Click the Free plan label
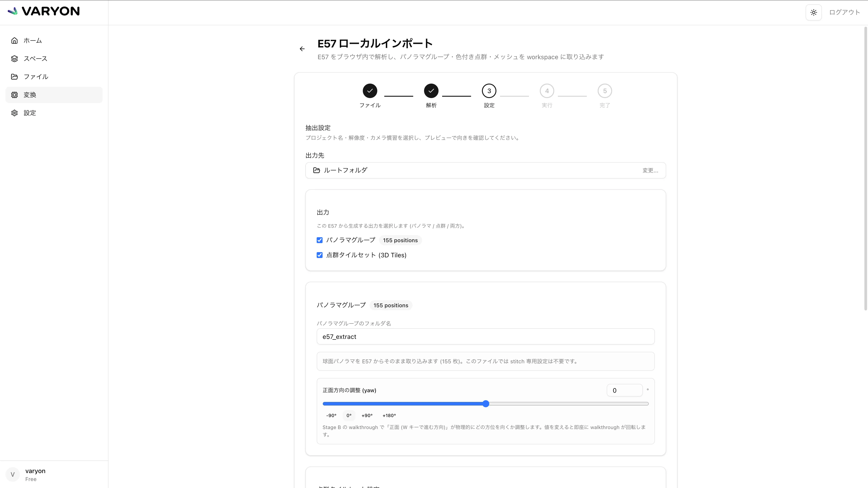 31,479
